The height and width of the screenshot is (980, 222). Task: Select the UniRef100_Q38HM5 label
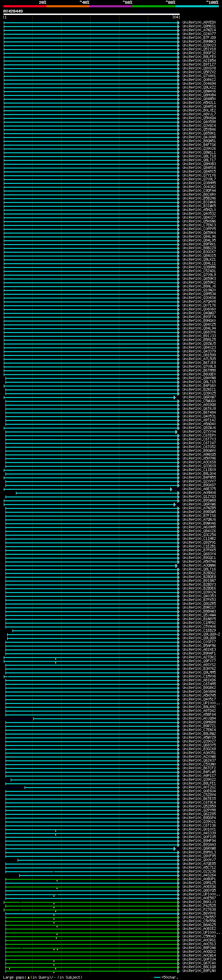point(199,183)
